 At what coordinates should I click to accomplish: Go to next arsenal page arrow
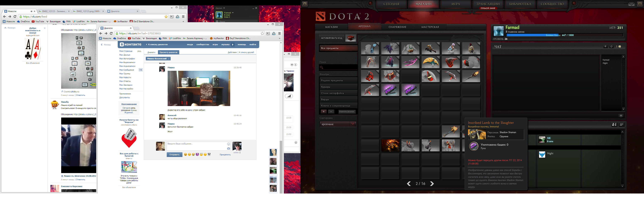pyautogui.click(x=432, y=184)
